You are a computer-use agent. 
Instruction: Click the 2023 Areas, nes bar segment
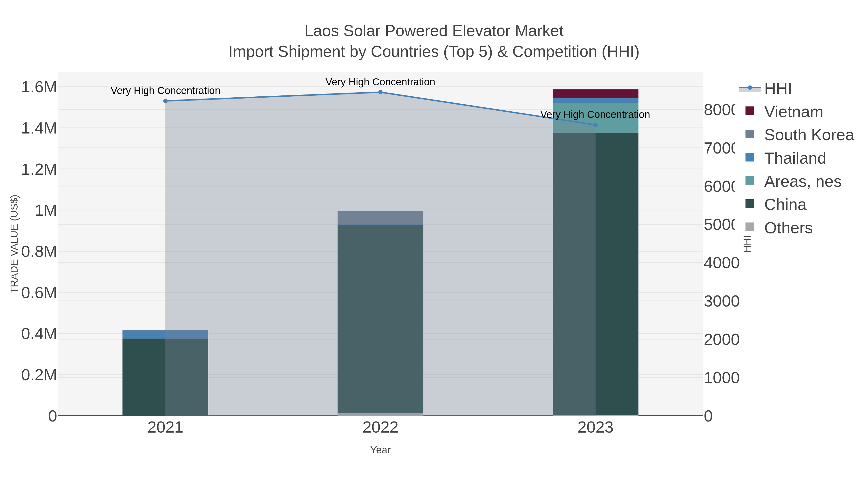pos(595,118)
